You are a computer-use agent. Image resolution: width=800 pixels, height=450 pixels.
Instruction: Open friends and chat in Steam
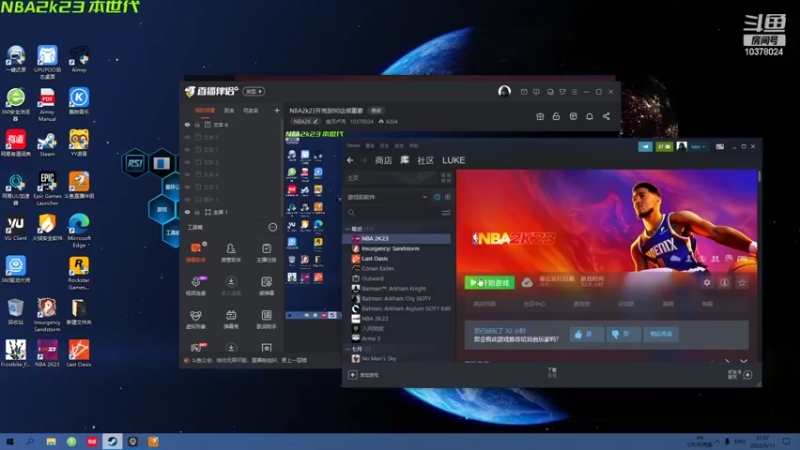[740, 375]
